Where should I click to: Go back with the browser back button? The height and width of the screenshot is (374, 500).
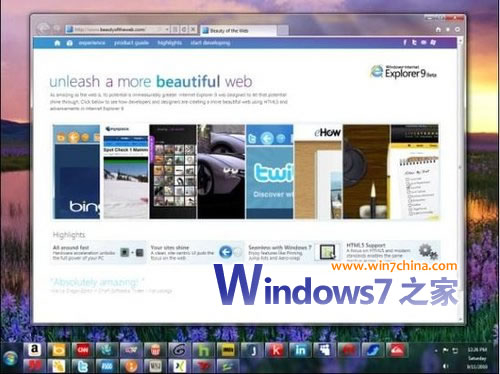click(x=43, y=28)
